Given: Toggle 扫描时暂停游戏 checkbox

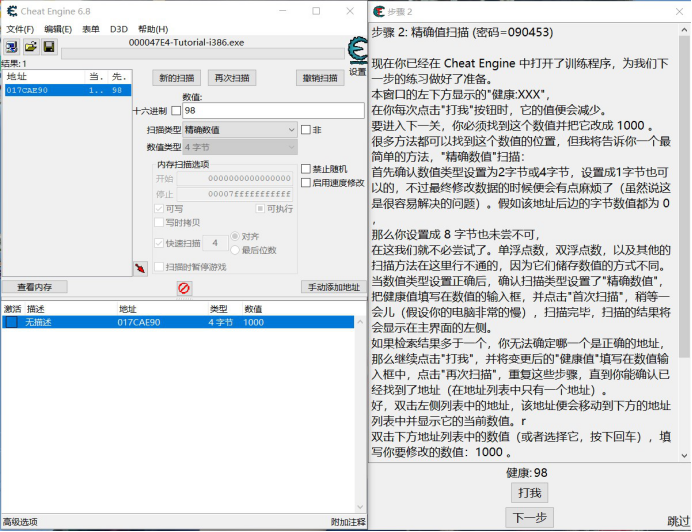Looking at the screenshot, I should pos(159,267).
